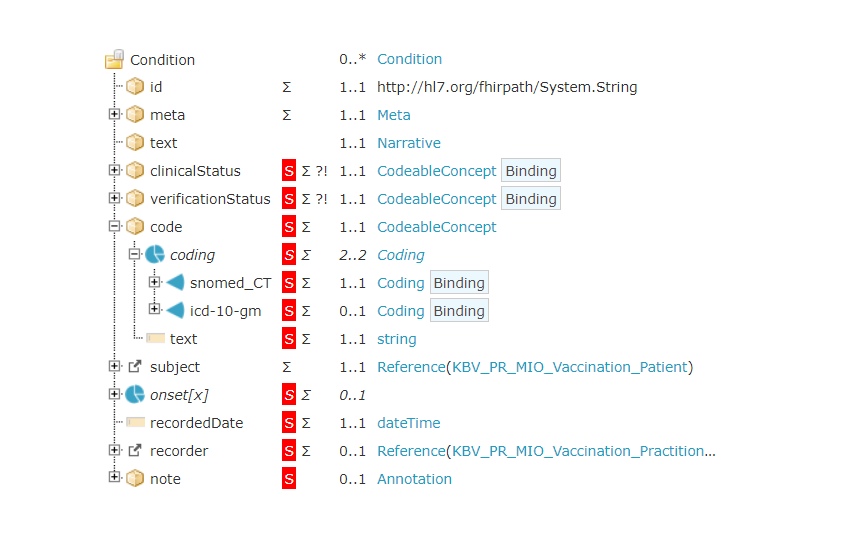This screenshot has height=556, width=844.
Task: Click the slice icon next to coding
Action: tap(155, 255)
